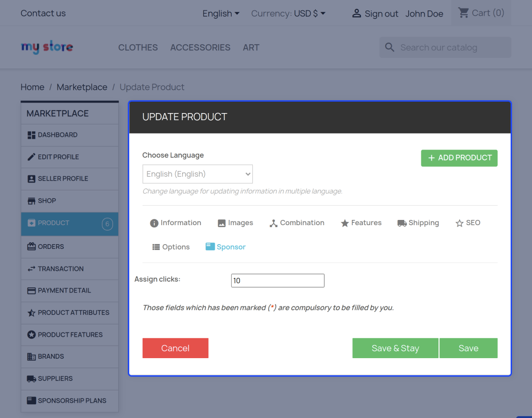Viewport: 532px width, 418px height.
Task: Open the Suppliers sidebar item
Action: pos(69,379)
